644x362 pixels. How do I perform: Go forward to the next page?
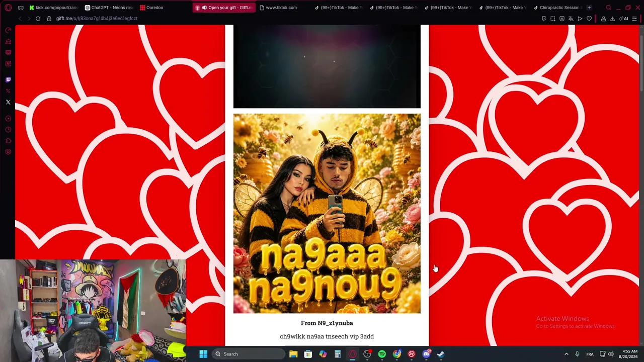(29, 19)
